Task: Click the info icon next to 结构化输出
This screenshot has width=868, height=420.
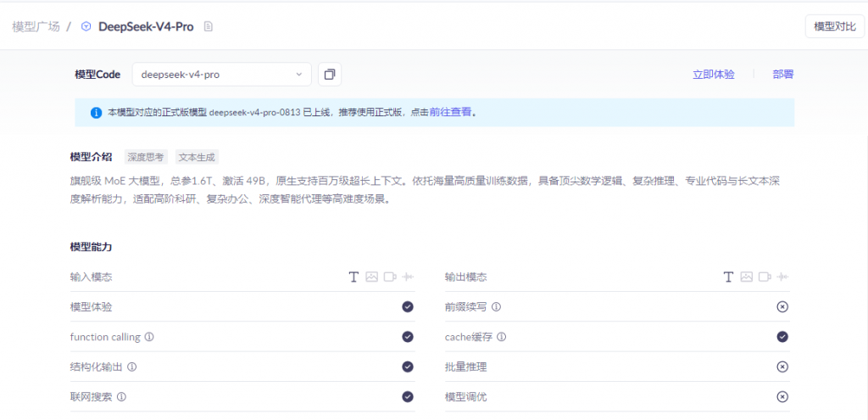Action: point(131,367)
